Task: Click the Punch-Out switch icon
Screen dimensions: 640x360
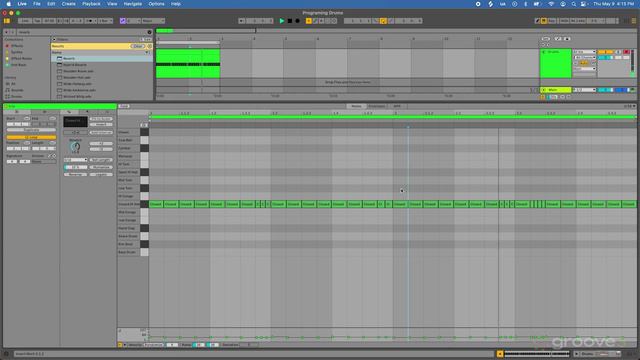Action: click(391, 21)
